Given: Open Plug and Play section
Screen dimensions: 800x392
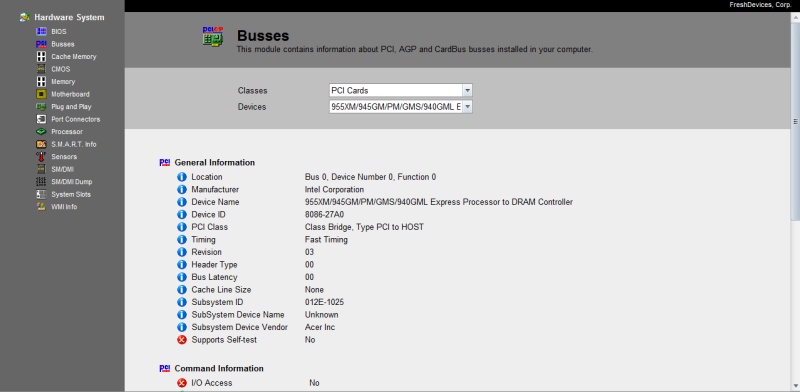Looking at the screenshot, I should 71,107.
